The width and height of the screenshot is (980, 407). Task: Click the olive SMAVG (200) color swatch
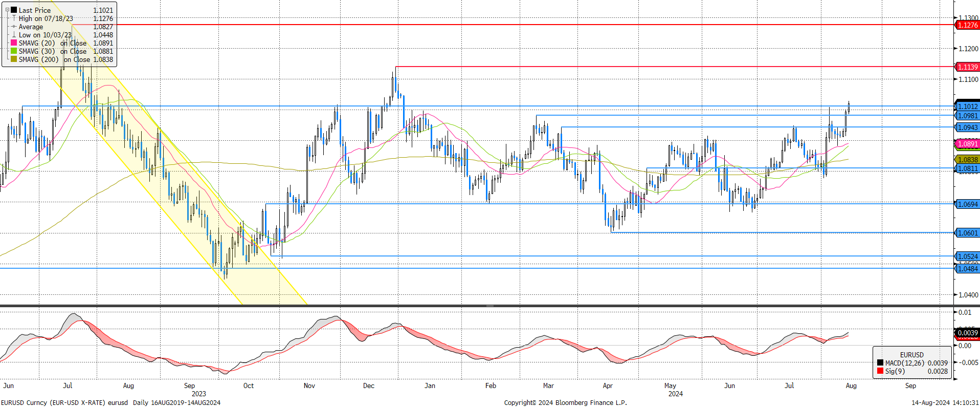14,59
